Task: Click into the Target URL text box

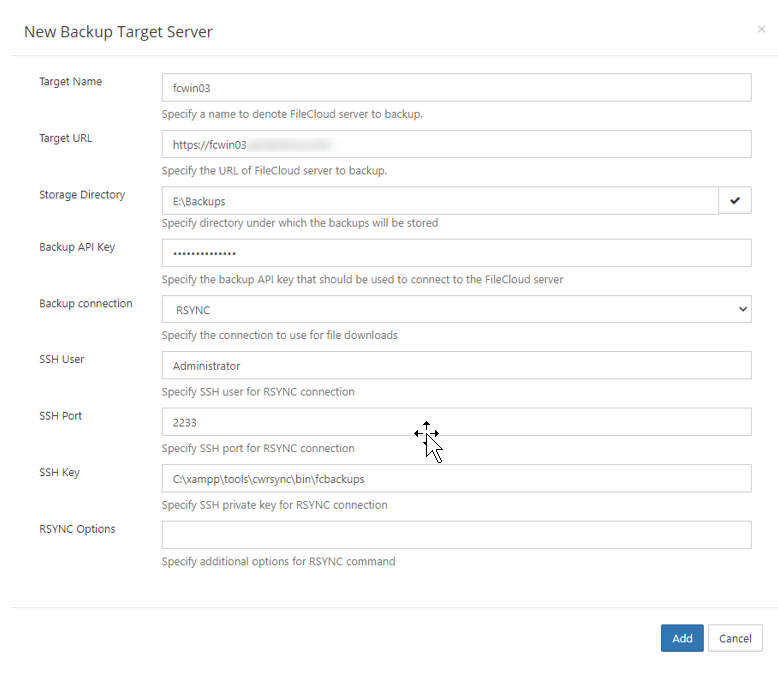Action: pyautogui.click(x=456, y=144)
